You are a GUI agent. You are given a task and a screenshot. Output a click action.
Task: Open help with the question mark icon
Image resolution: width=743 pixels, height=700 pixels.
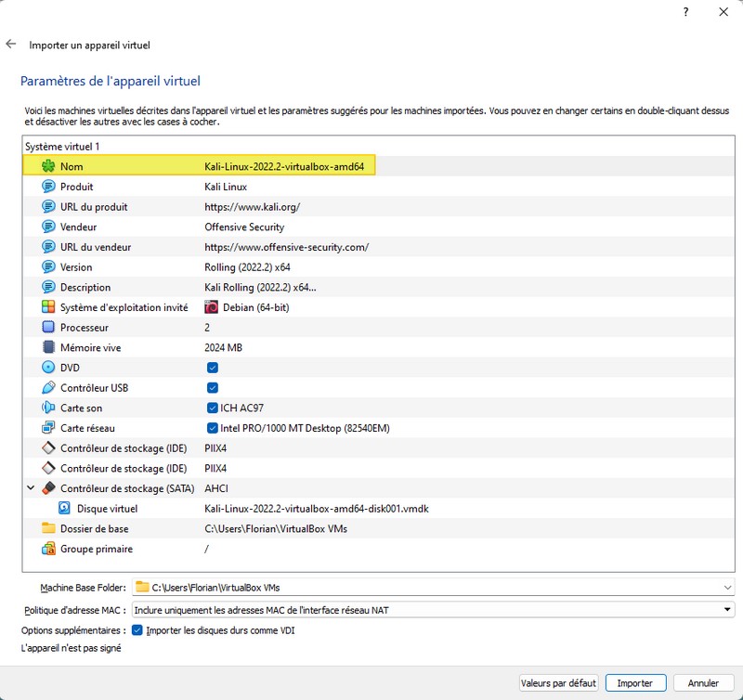(x=685, y=12)
